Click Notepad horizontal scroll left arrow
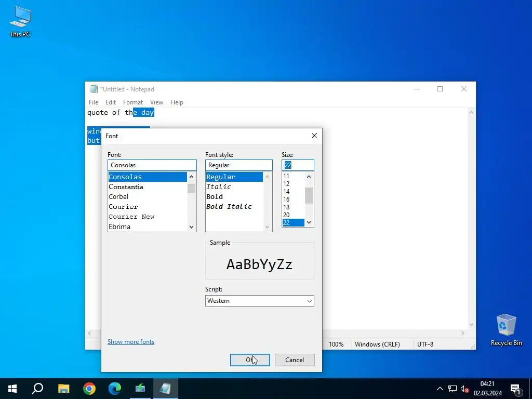532x399 pixels. 89,334
